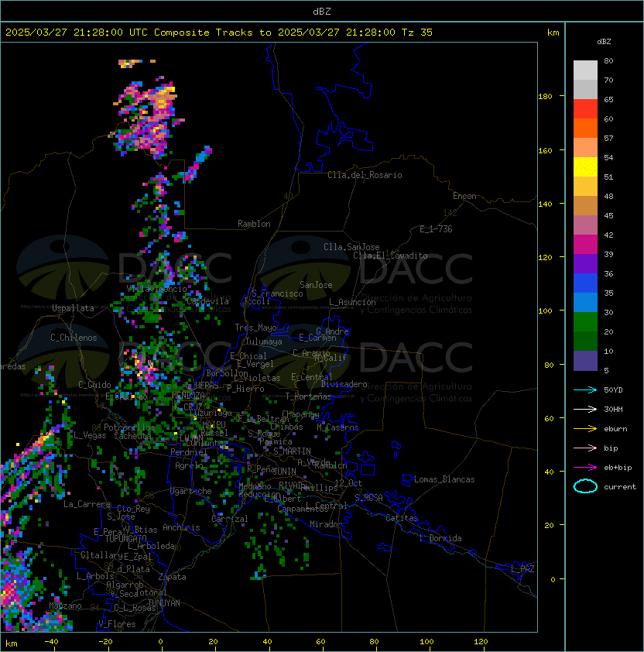Select the green 20-30 dBZ swatch
Image resolution: width=644 pixels, height=652 pixels.
tap(585, 322)
